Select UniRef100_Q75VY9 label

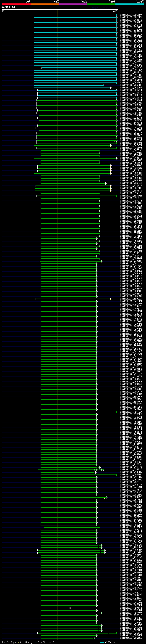(131, 93)
